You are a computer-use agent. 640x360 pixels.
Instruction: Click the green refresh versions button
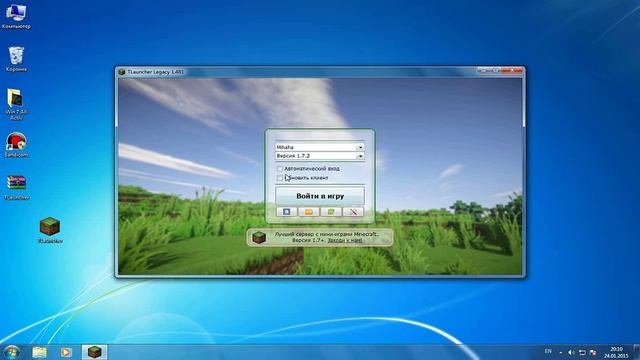(331, 211)
